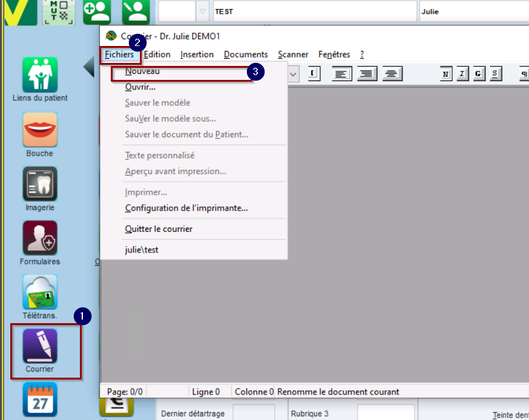
Task: Open the dropdown left of TEST field
Action: 202,11
